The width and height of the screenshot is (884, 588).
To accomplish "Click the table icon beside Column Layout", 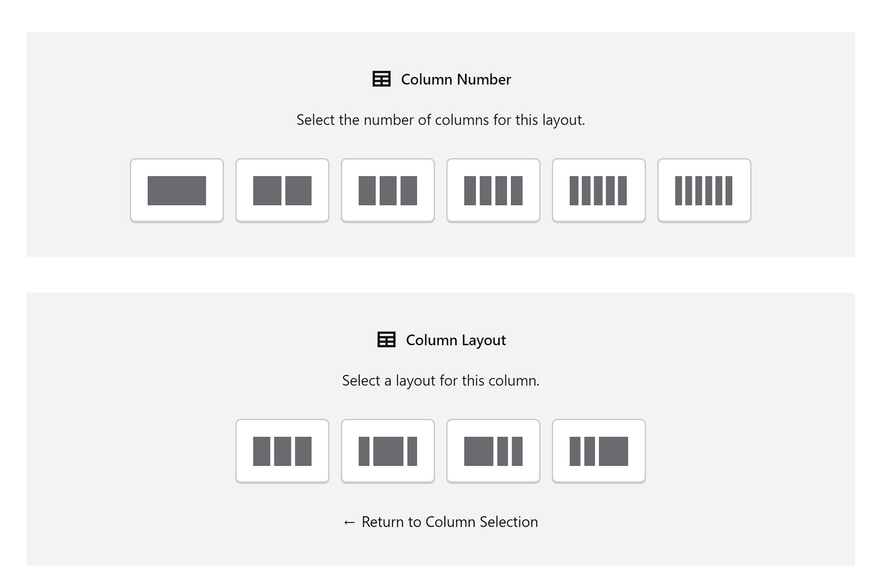I will [387, 340].
